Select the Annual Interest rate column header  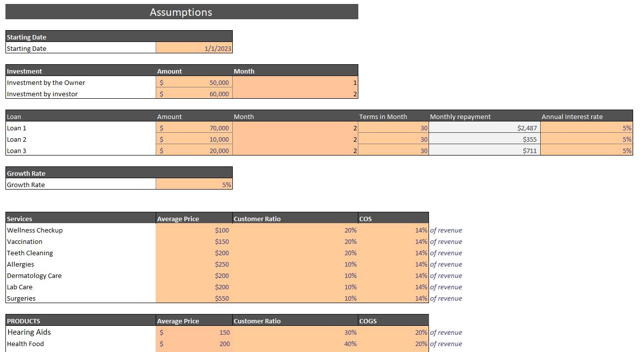coord(587,117)
